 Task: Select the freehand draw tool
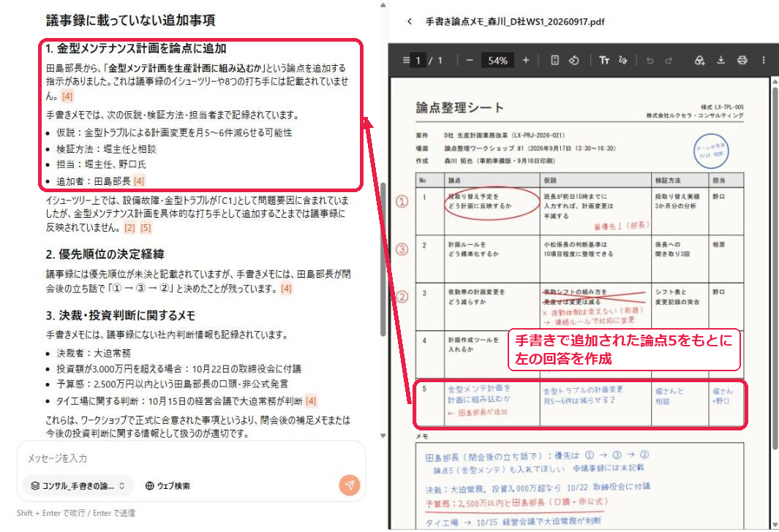click(x=623, y=60)
